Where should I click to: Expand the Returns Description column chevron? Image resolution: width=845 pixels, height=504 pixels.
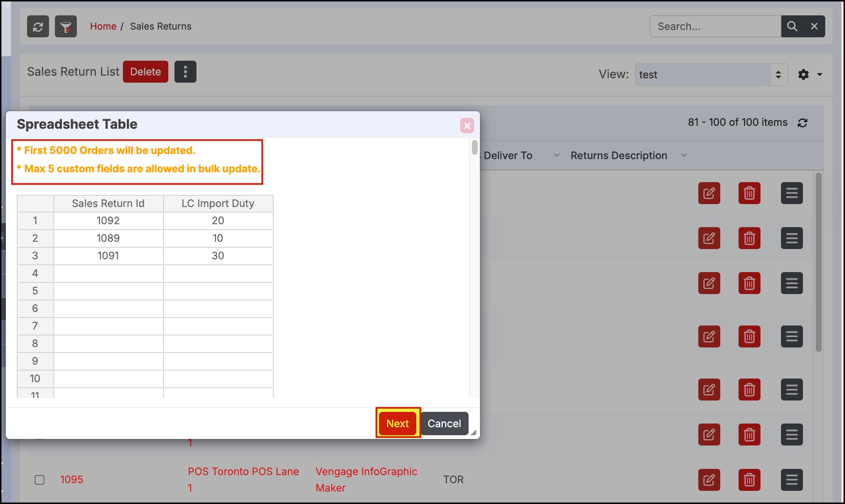click(684, 155)
